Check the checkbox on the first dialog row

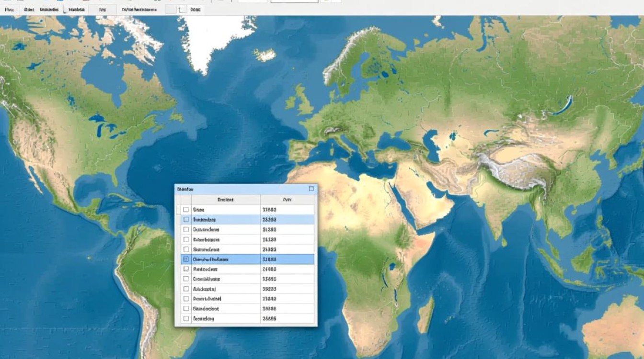186,209
